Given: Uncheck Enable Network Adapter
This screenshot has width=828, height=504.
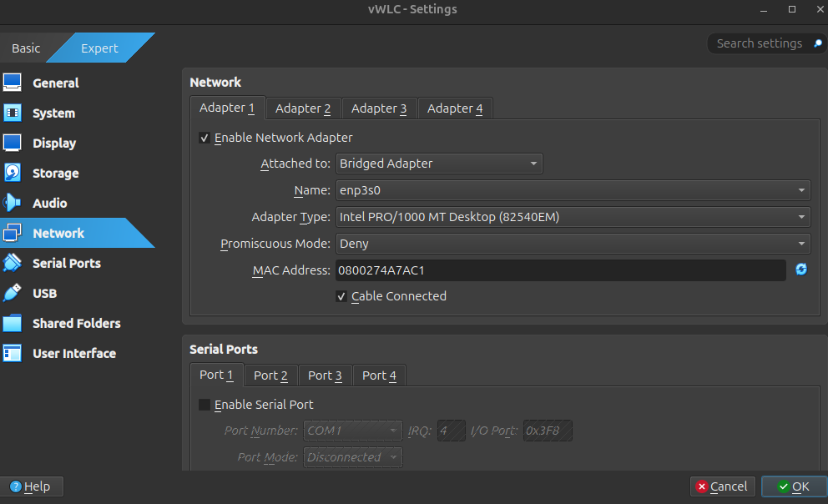Looking at the screenshot, I should point(204,138).
